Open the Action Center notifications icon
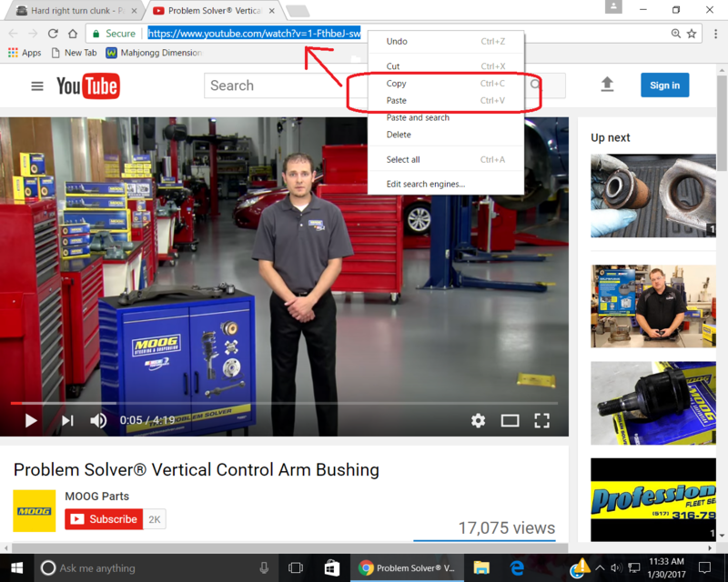This screenshot has height=582, width=728. (704, 567)
